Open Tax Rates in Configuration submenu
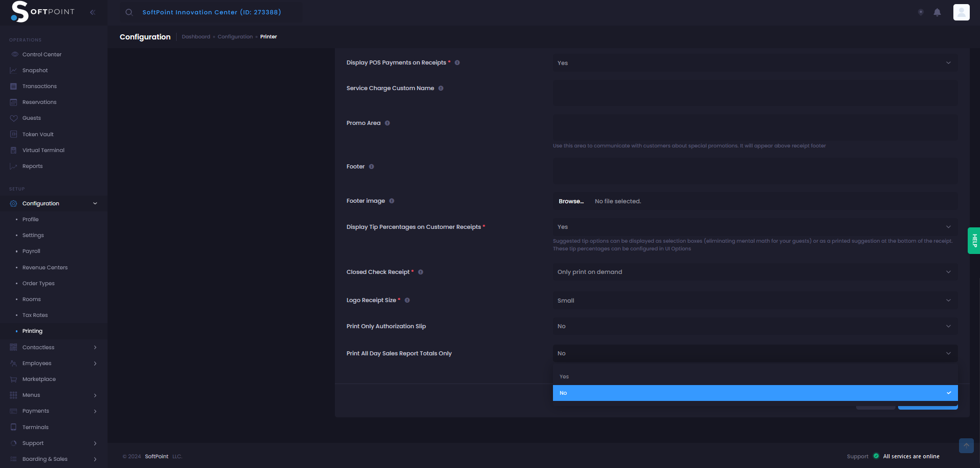The width and height of the screenshot is (980, 468). pos(35,315)
